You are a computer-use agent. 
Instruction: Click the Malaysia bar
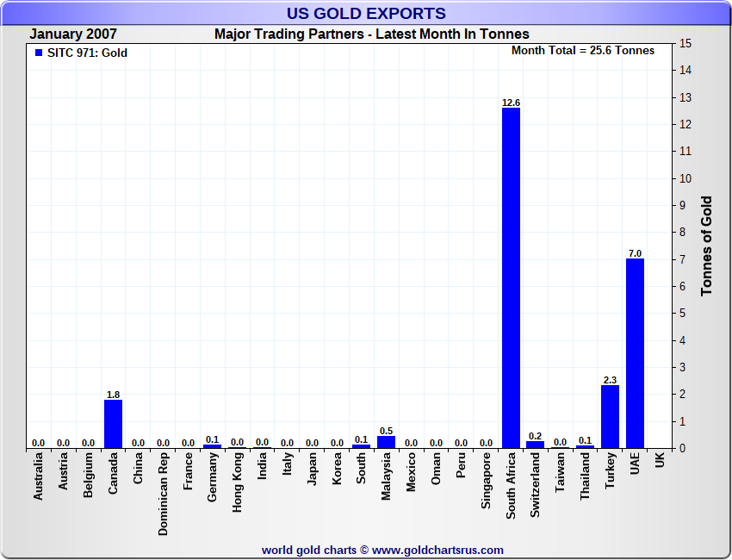[x=386, y=442]
